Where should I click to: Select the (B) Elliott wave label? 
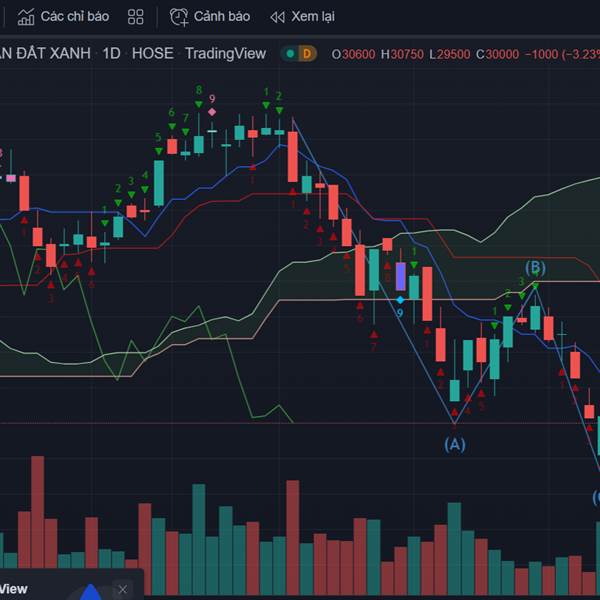(x=535, y=267)
